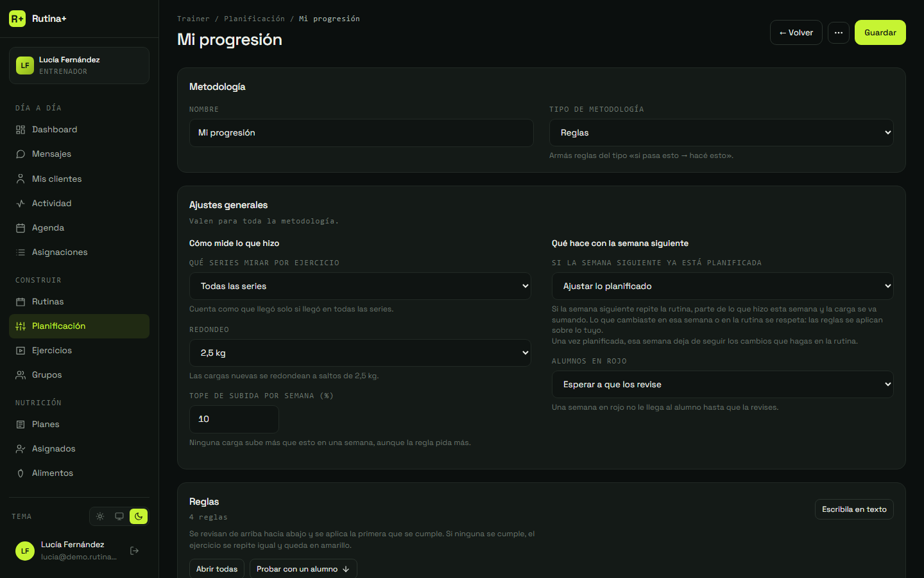The image size is (924, 578).
Task: Click the Abrir todas button
Action: point(217,569)
